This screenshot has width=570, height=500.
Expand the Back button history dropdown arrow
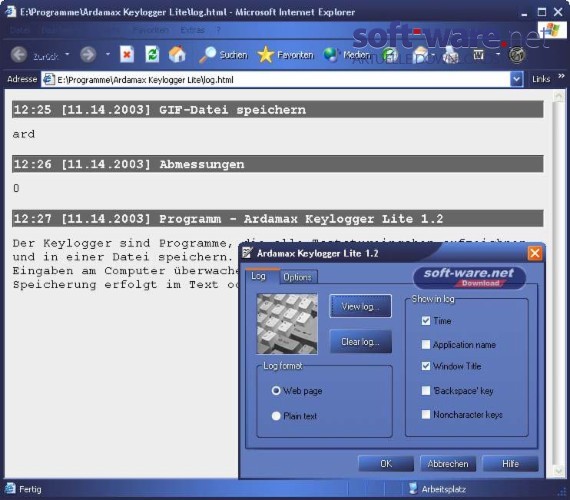coord(68,55)
